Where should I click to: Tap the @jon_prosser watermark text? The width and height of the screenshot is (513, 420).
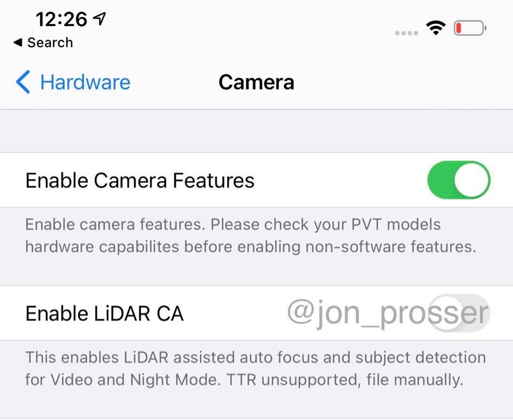click(388, 313)
